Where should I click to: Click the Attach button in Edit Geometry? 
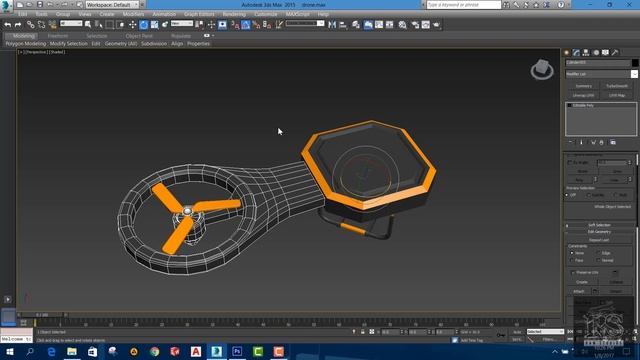[x=579, y=291]
